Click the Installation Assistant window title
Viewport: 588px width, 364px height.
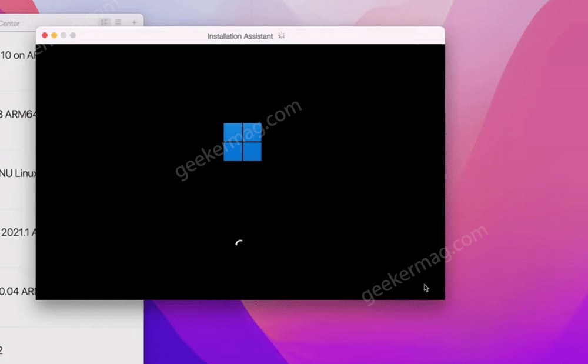240,36
